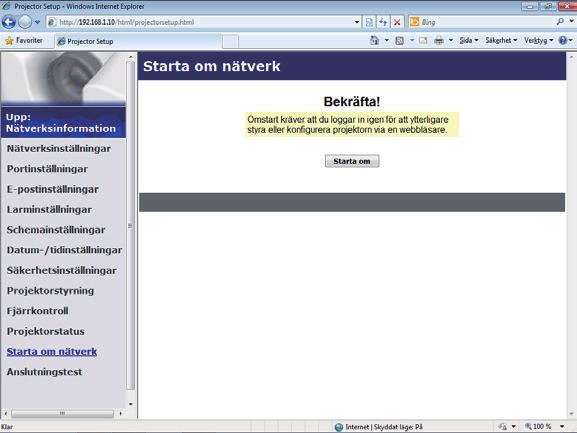Click the Stop loading red X icon
577x433 pixels.
397,22
